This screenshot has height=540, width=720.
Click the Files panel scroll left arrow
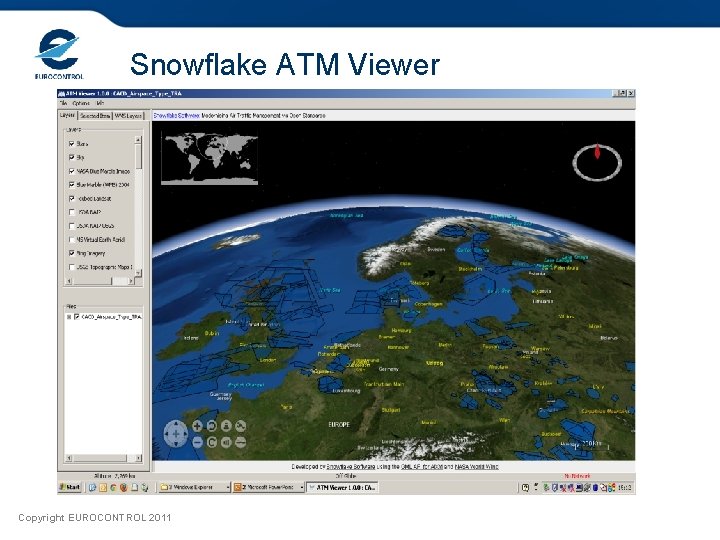(x=69, y=458)
